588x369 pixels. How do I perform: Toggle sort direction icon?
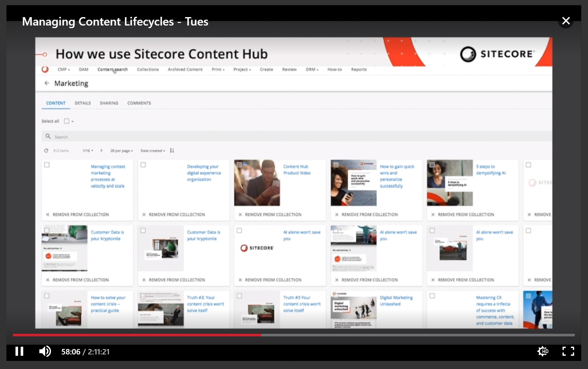tap(172, 151)
